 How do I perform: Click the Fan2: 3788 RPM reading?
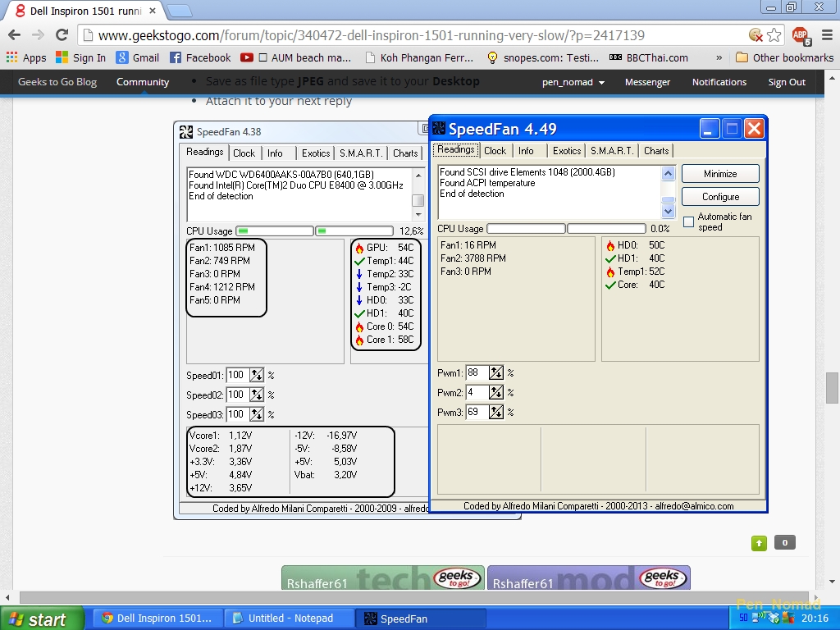click(473, 258)
